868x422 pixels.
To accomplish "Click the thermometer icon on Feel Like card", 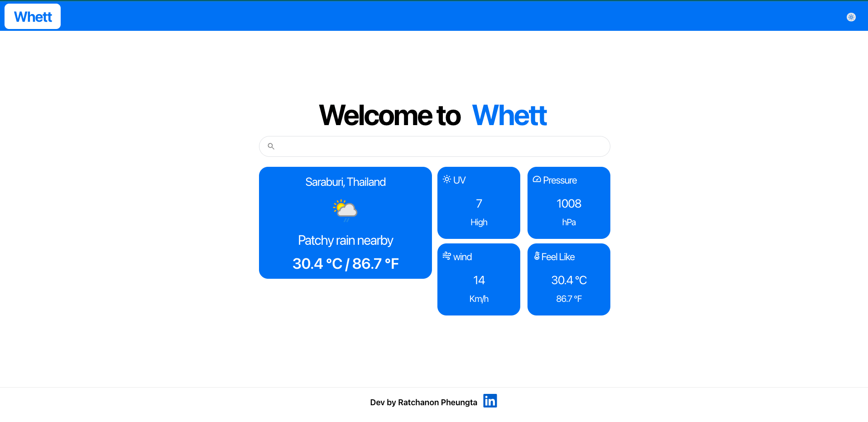I will (x=537, y=255).
